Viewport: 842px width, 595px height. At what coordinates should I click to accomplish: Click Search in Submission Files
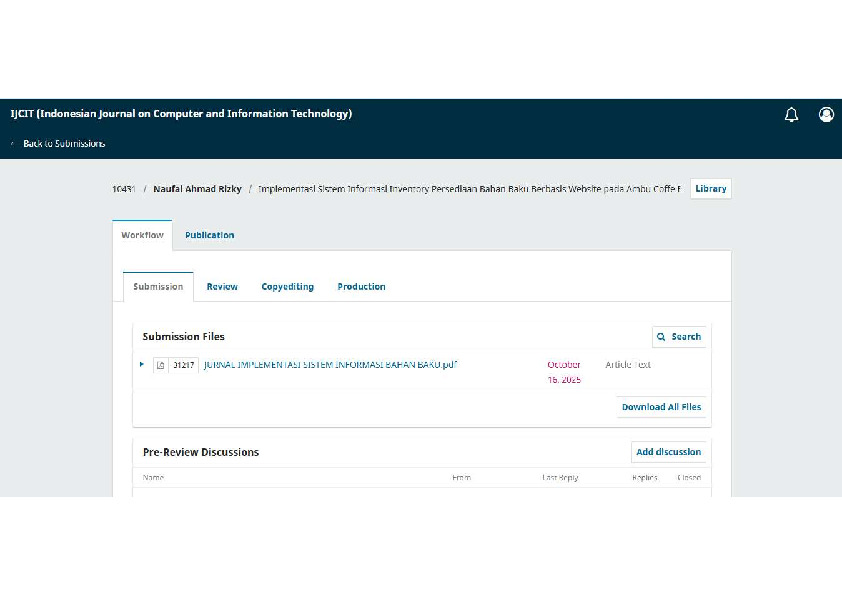click(x=679, y=337)
